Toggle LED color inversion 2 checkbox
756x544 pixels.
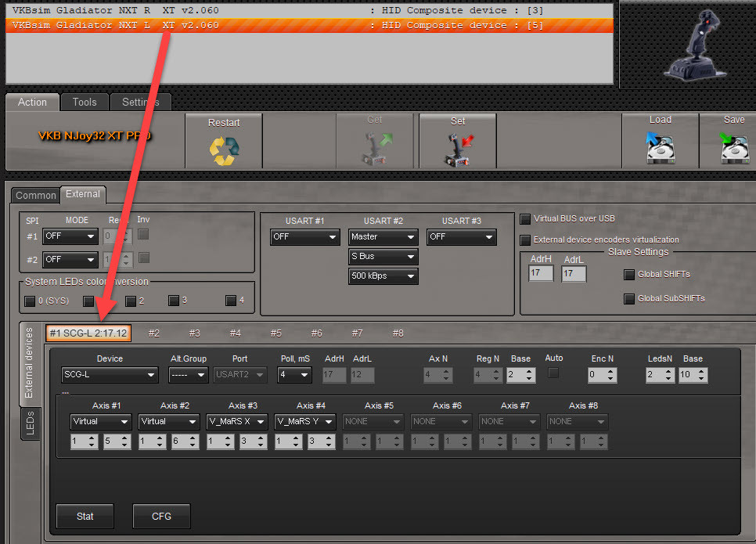tap(131, 301)
